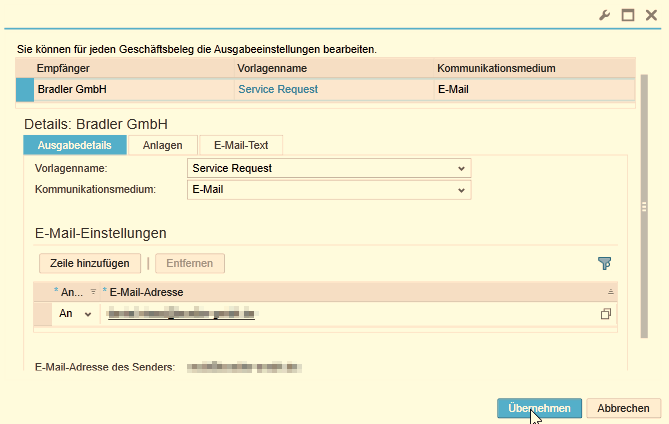Click the Zeile hinzufügen button
Image resolution: width=669 pixels, height=424 pixels.
coord(90,263)
